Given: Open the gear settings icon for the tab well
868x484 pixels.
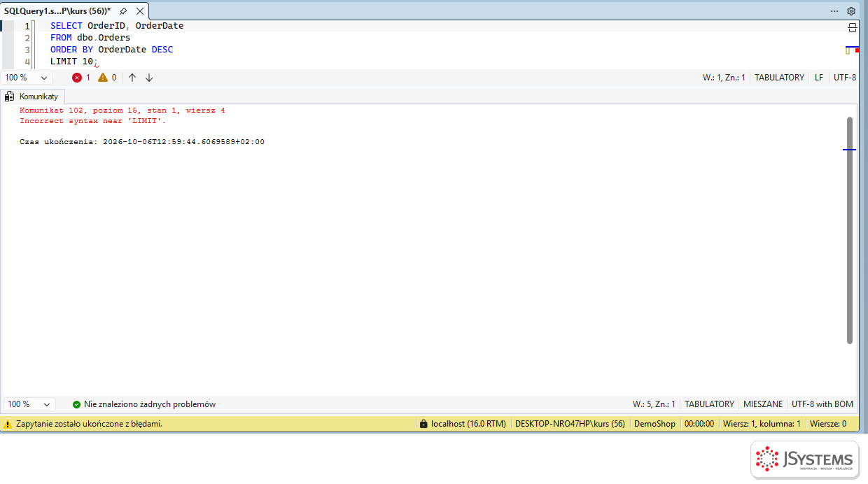Looking at the screenshot, I should click(851, 11).
